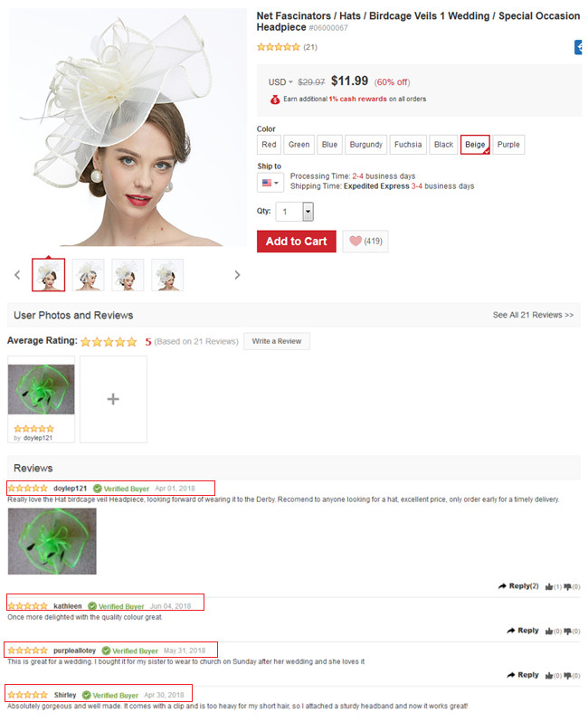588x722 pixels.
Task: Pick the Burgundy color option
Action: pos(366,145)
